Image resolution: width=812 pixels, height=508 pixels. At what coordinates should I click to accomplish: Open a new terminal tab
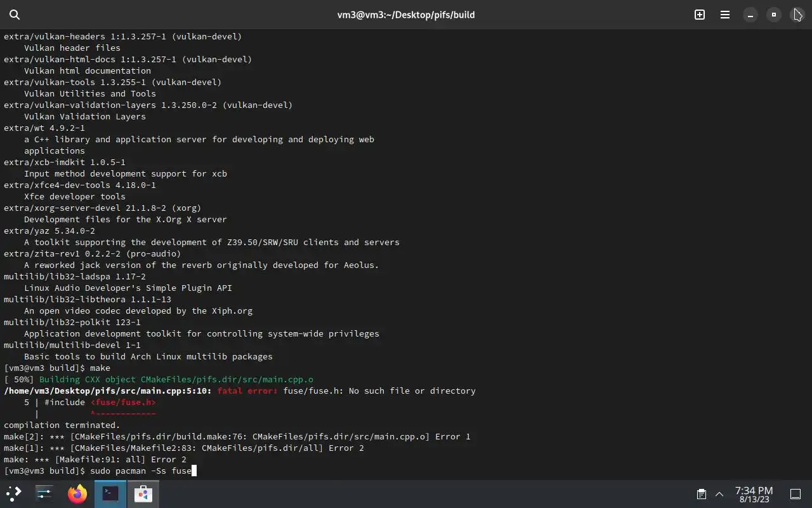point(700,15)
